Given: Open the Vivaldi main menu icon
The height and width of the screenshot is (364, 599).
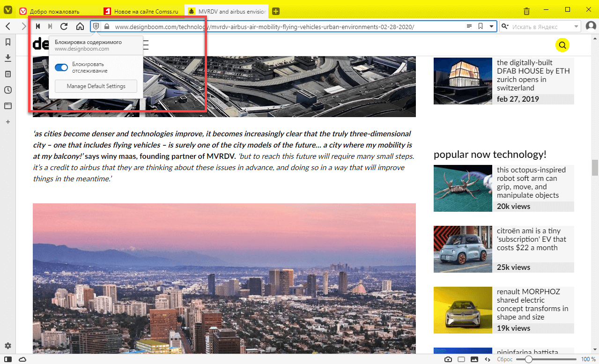Looking at the screenshot, I should coord(8,10).
